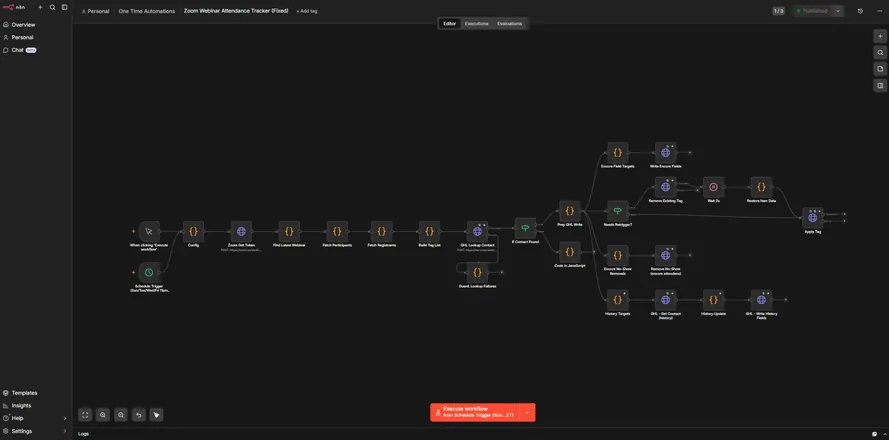Screen dimensions: 889x440
Task: Open the GHL - Write History Fields node
Action: point(761,300)
